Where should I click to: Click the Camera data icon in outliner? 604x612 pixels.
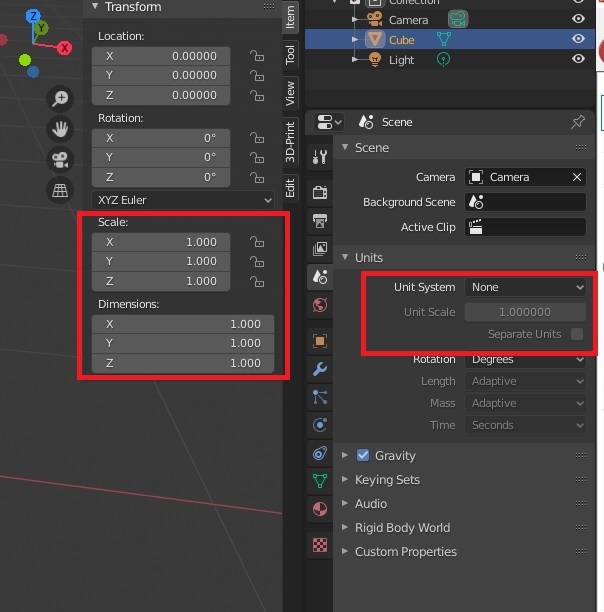458,20
